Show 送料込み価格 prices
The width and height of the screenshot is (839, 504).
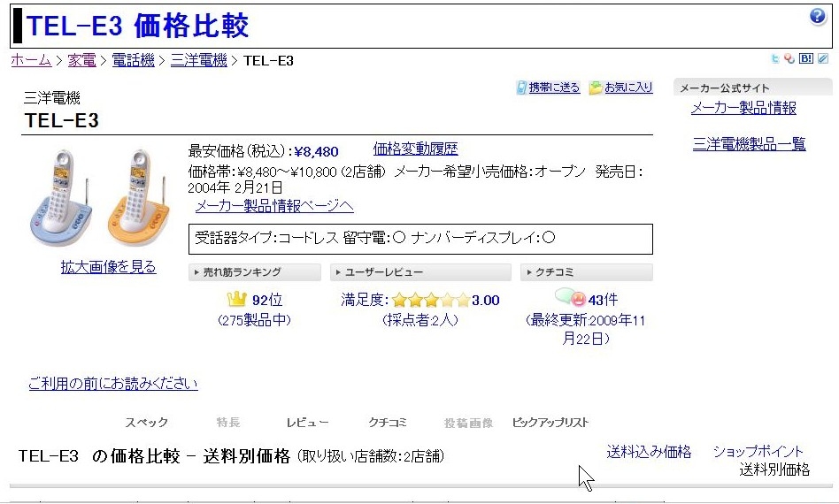coord(649,452)
